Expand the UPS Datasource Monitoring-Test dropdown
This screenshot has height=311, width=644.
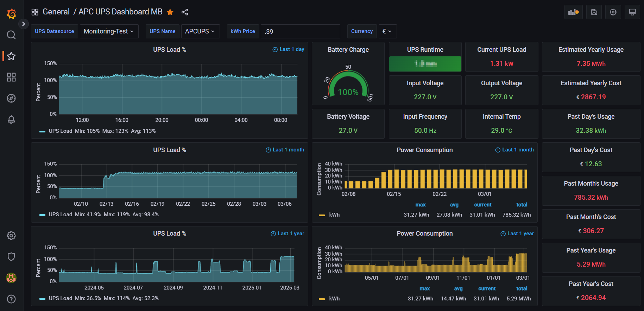click(109, 31)
